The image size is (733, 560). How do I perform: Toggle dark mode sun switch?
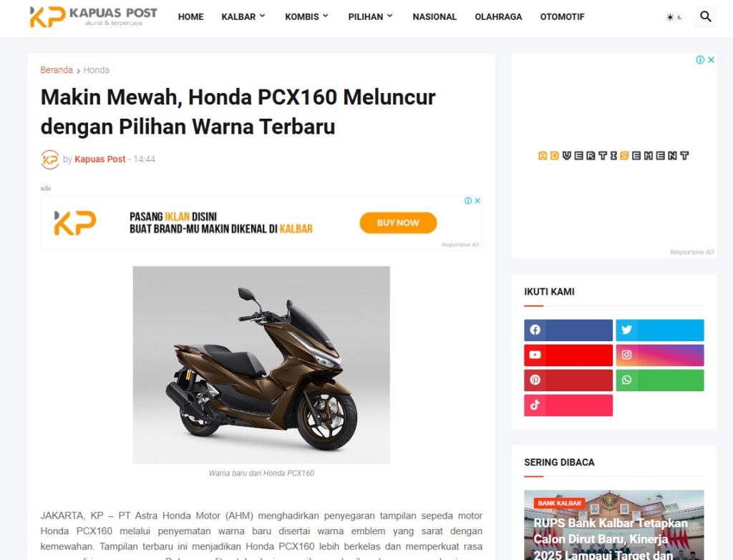[674, 17]
